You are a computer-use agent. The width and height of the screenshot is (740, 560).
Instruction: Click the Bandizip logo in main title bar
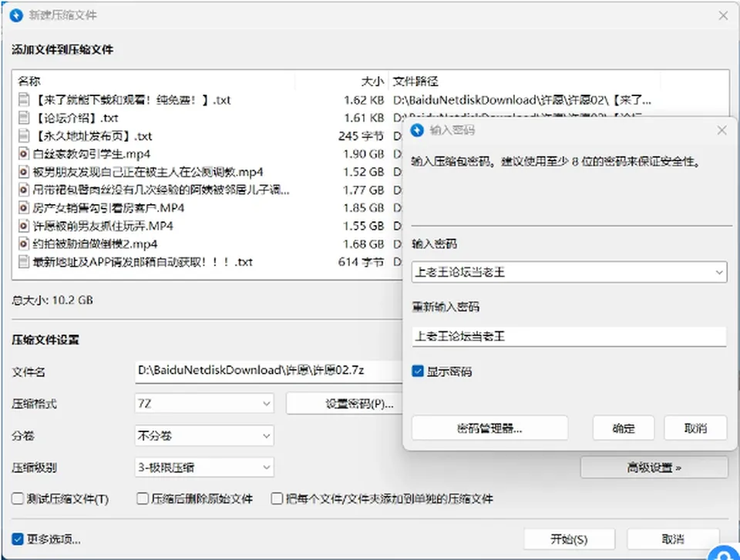(x=16, y=15)
